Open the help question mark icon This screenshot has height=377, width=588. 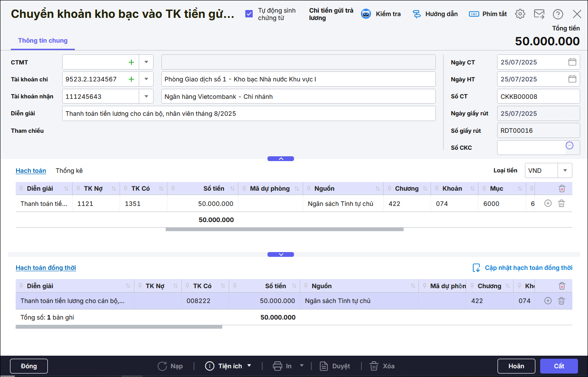pos(558,14)
